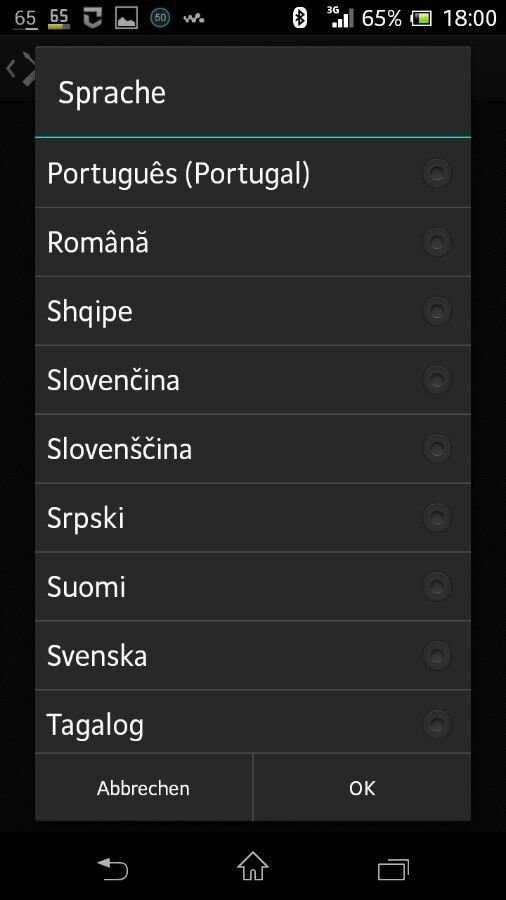Tap the Android back navigation icon
The image size is (506, 900).
click(112, 868)
